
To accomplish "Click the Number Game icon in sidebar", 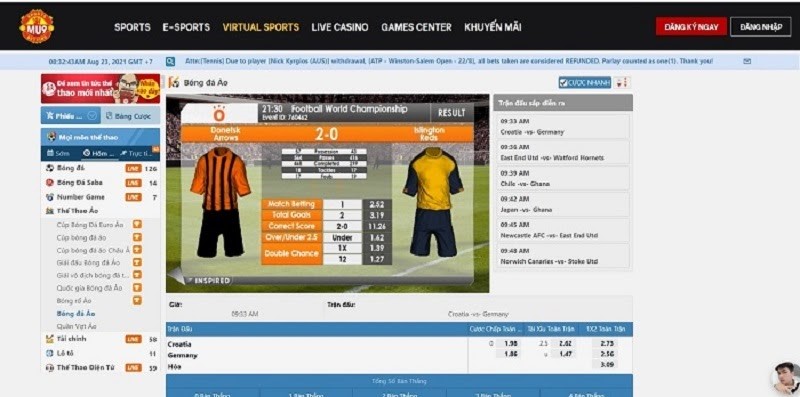I will [x=49, y=197].
